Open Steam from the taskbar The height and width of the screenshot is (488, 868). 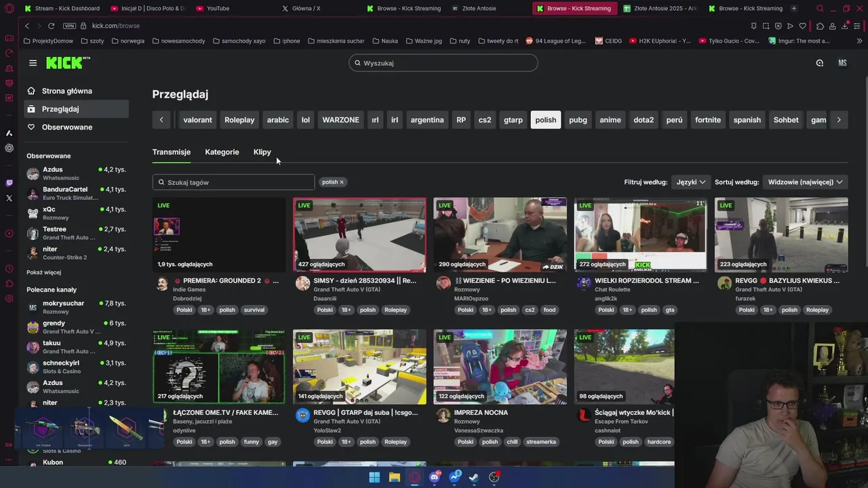point(474,477)
